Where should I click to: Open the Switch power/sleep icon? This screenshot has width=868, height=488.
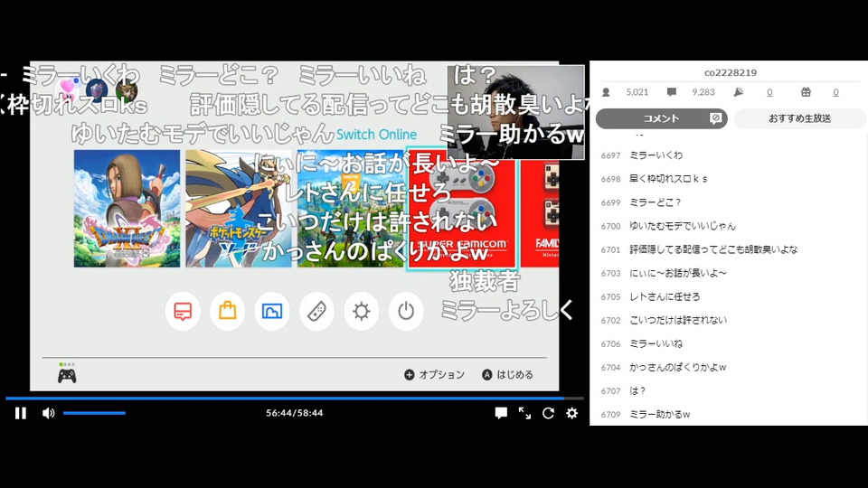406,311
